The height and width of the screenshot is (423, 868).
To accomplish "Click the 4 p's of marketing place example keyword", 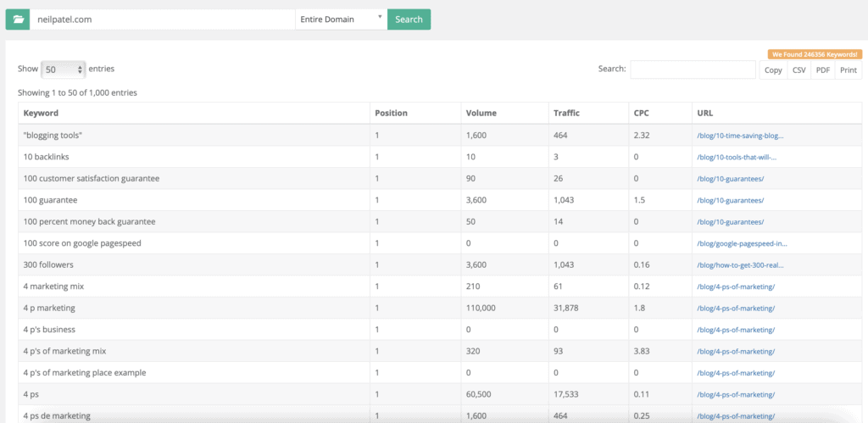I will pos(85,373).
